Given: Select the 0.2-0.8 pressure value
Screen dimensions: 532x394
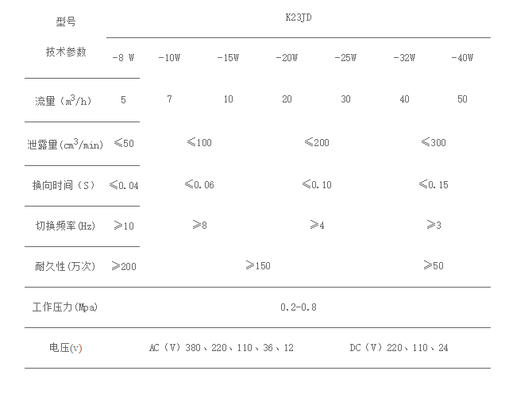Looking at the screenshot, I should (299, 307).
